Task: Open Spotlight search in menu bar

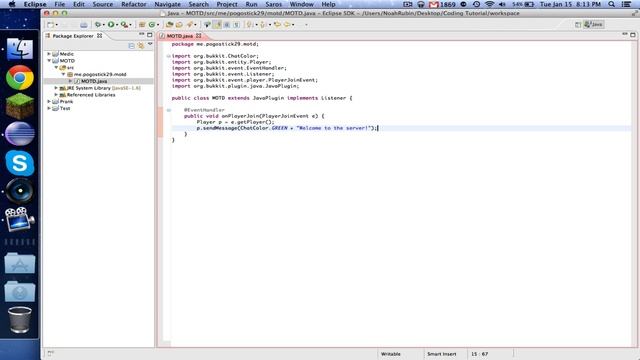Action: click(611, 4)
